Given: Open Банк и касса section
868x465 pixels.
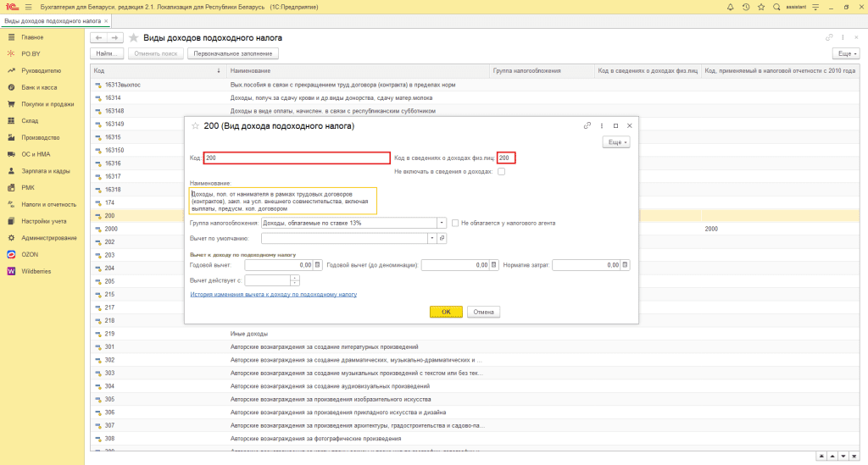Looking at the screenshot, I should 39,87.
